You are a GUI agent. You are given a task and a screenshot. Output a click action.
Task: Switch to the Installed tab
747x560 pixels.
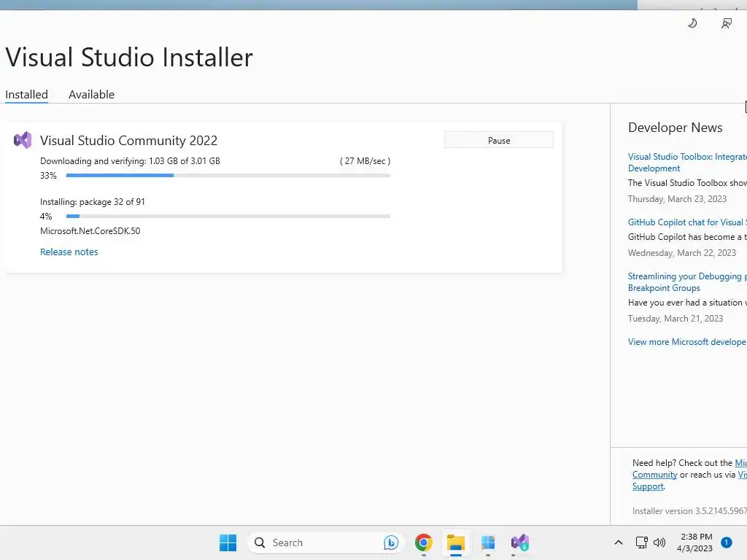coord(27,94)
